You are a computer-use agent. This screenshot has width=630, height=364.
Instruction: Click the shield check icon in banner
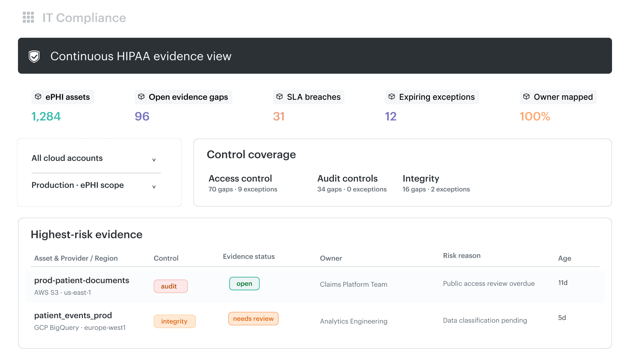34,56
